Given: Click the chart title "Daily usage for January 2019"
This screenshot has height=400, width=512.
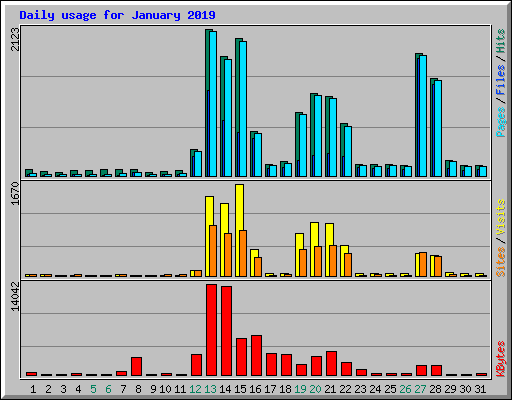Looking at the screenshot, I should click(117, 15).
